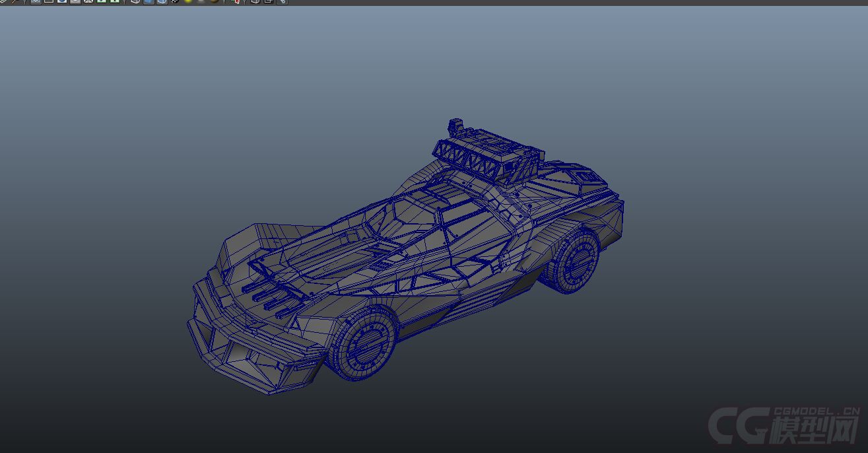Toggle X-Ray display mode
The width and height of the screenshot is (868, 453).
point(255,1)
